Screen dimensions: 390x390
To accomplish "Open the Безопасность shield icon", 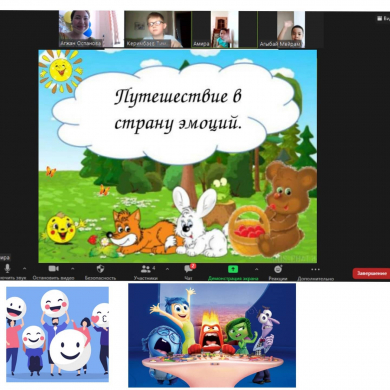I will (100, 269).
